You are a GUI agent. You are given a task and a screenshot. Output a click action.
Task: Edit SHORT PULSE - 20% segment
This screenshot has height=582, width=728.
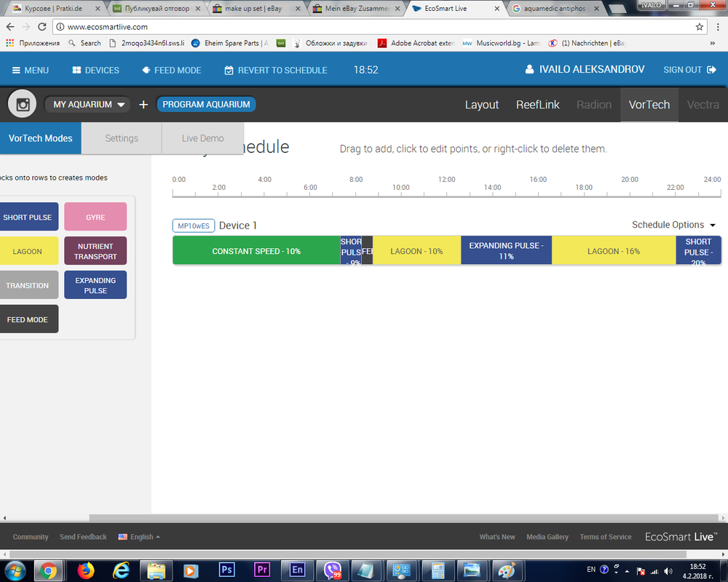click(698, 250)
